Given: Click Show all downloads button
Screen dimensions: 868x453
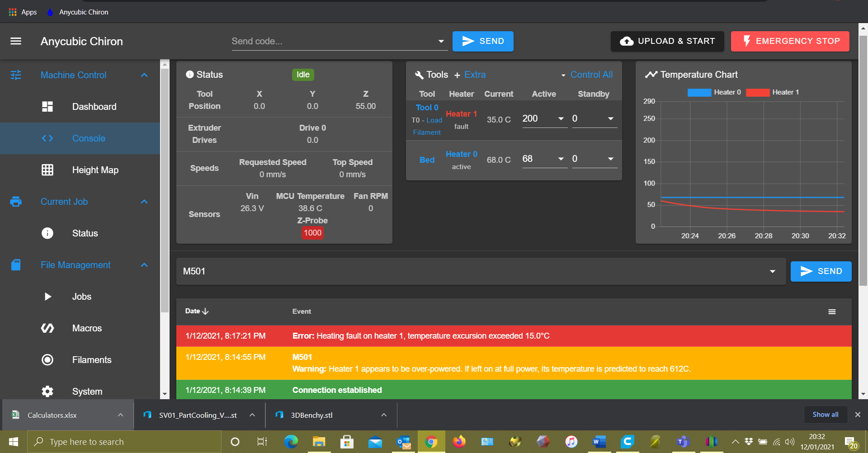Looking at the screenshot, I should (826, 415).
